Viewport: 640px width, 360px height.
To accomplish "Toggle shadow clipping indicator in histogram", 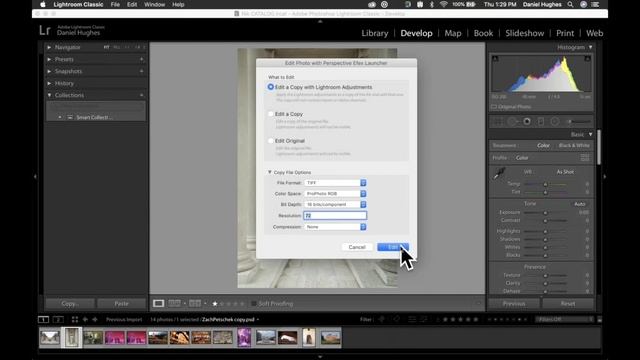I will (x=495, y=59).
